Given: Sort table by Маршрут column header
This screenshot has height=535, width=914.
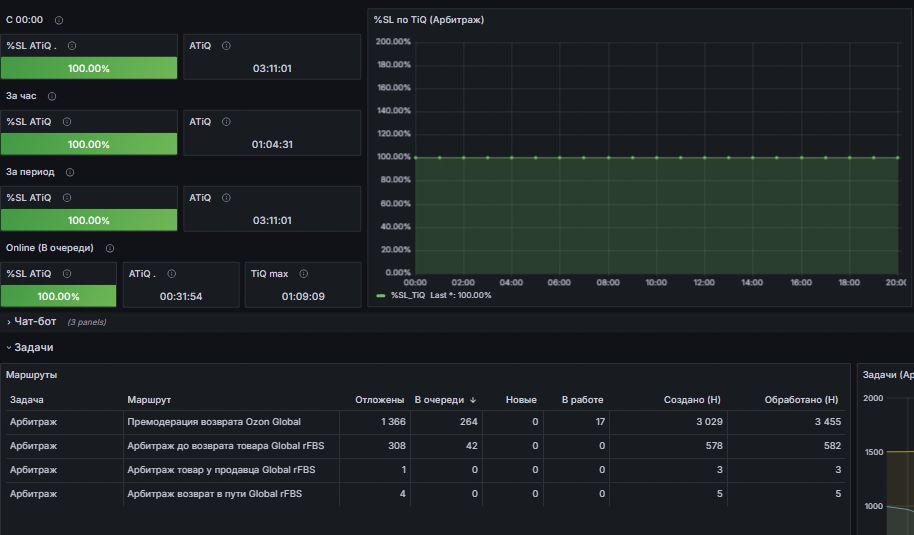Looking at the screenshot, I should point(149,400).
